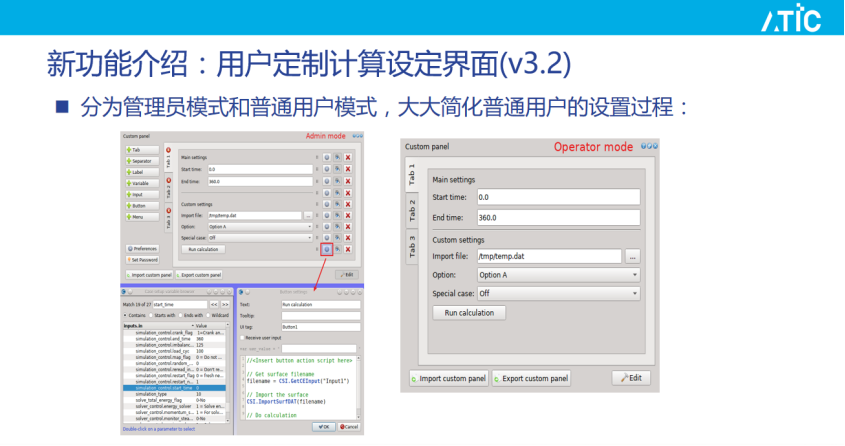845x446 pixels.
Task: Click Import custom panel in Operator mode
Action: coord(448,379)
